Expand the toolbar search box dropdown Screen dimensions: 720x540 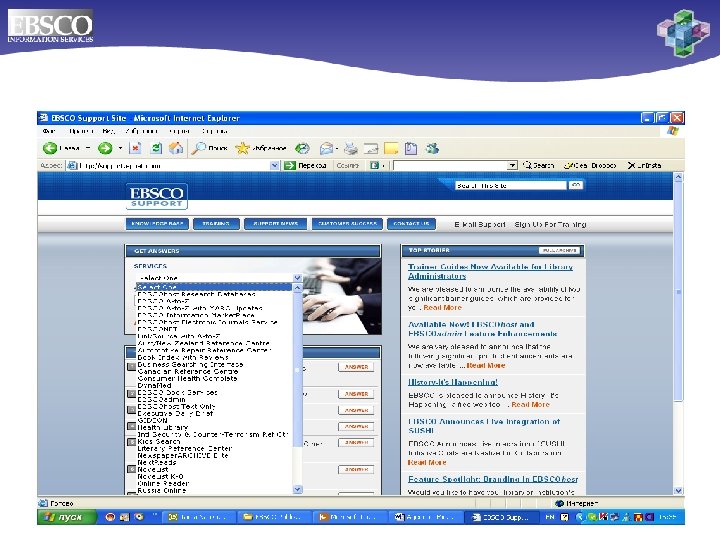pos(512,165)
